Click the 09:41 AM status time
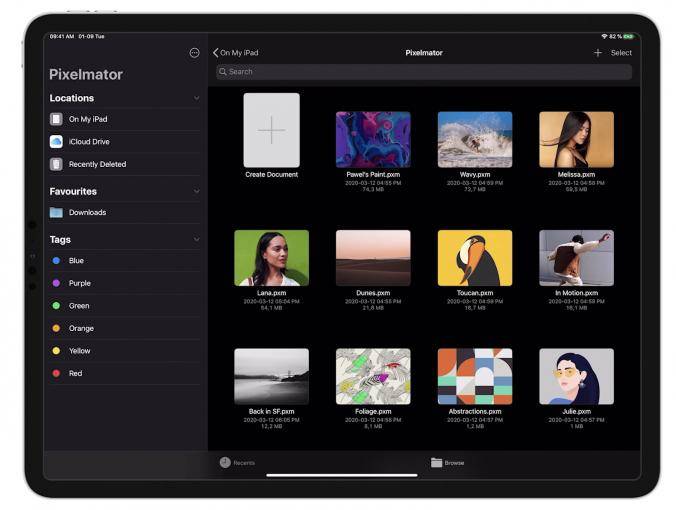 coord(62,37)
